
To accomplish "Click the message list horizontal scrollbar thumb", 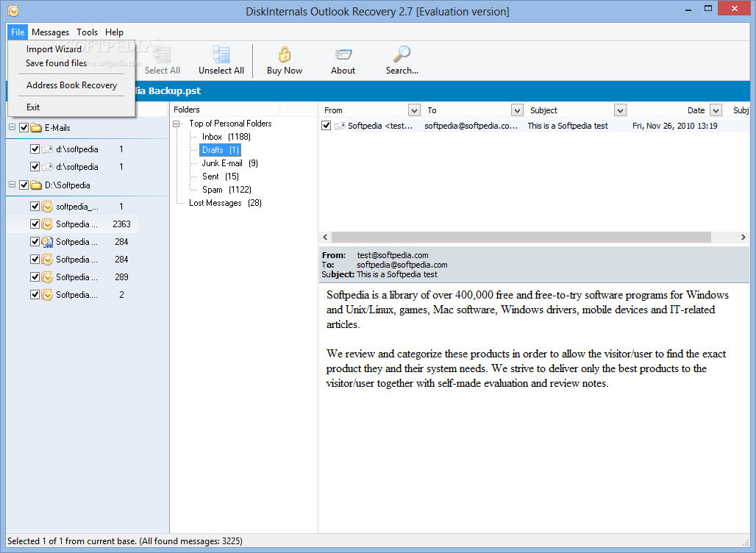I will (521, 238).
